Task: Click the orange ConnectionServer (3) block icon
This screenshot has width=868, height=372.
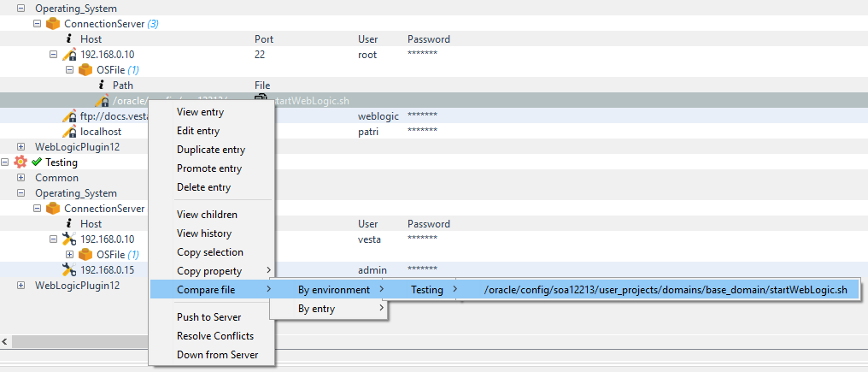Action: click(x=53, y=24)
